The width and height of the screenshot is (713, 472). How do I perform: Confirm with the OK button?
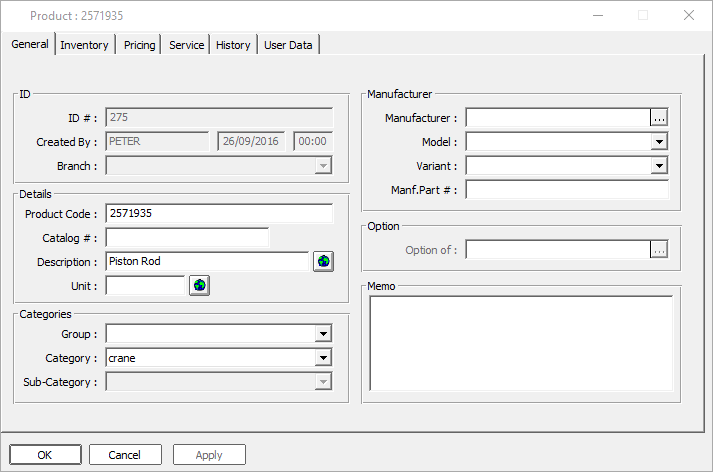click(x=45, y=455)
